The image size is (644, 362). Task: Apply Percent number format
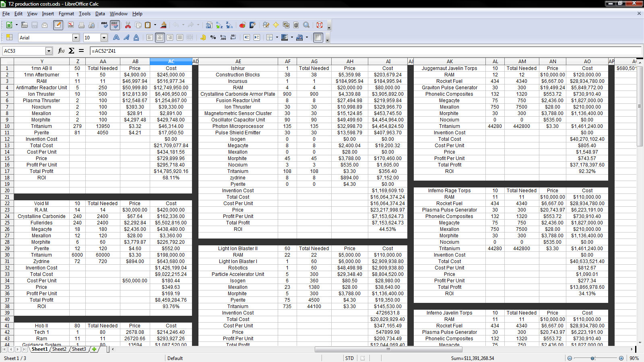(213, 37)
